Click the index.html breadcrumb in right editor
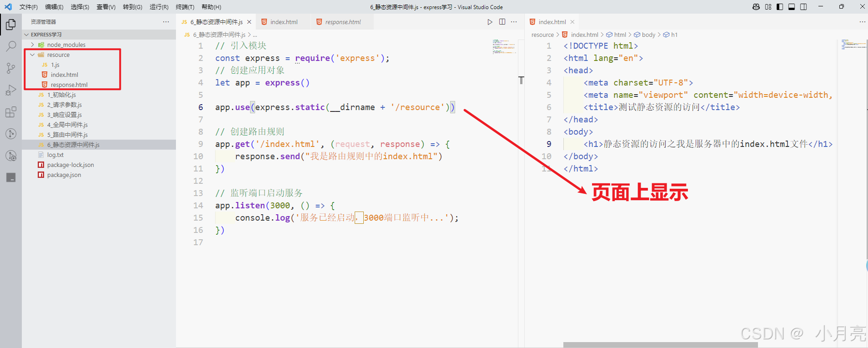The width and height of the screenshot is (868, 348). pyautogui.click(x=580, y=35)
